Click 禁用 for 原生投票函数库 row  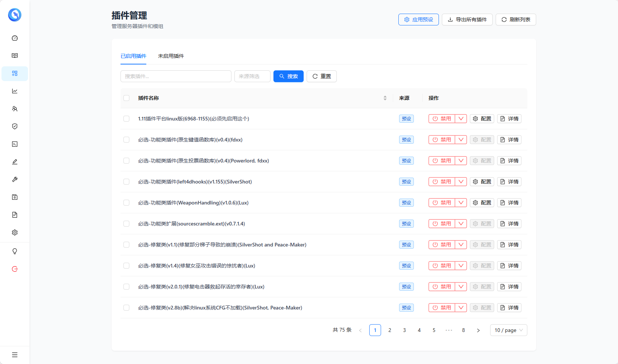click(442, 161)
